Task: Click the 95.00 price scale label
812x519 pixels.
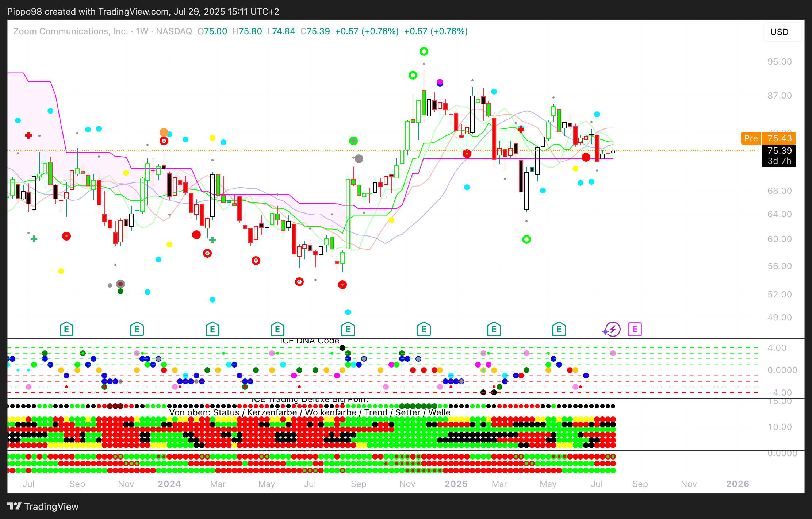Action: click(779, 62)
